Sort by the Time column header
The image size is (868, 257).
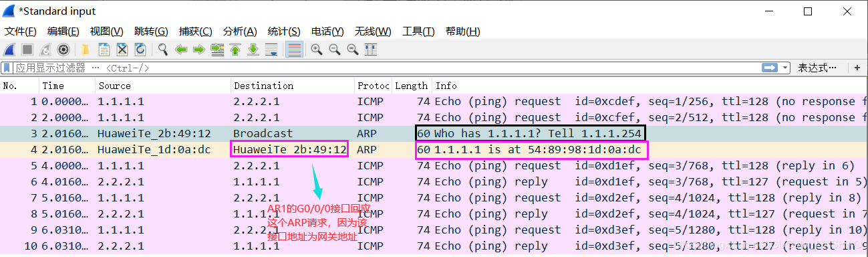tap(67, 86)
